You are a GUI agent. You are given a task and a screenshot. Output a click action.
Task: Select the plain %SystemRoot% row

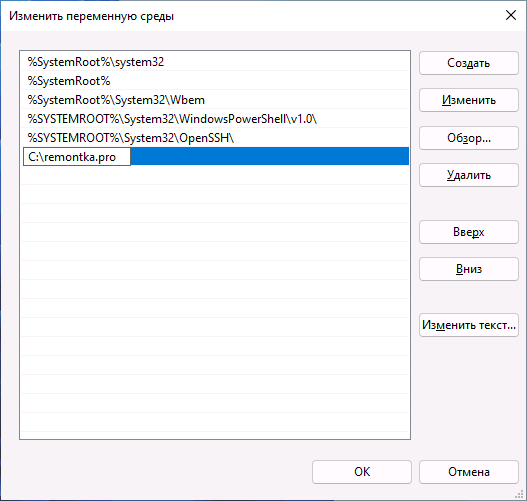click(x=215, y=81)
